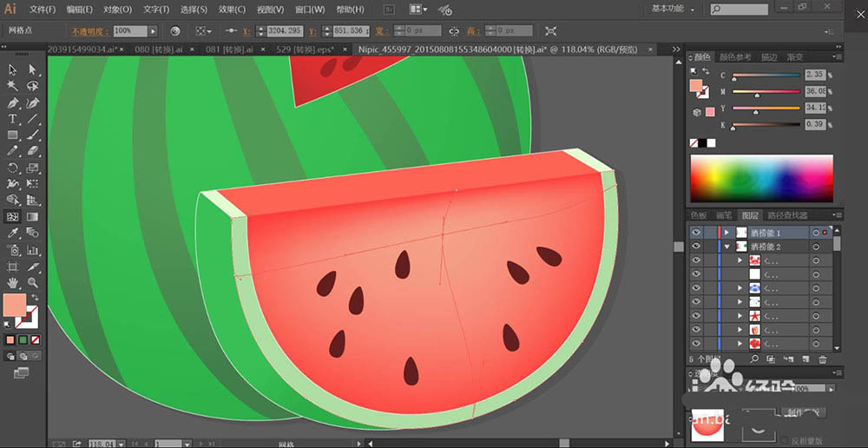The image size is (868, 448).
Task: Delete selected layer with trash icon
Action: [822, 359]
